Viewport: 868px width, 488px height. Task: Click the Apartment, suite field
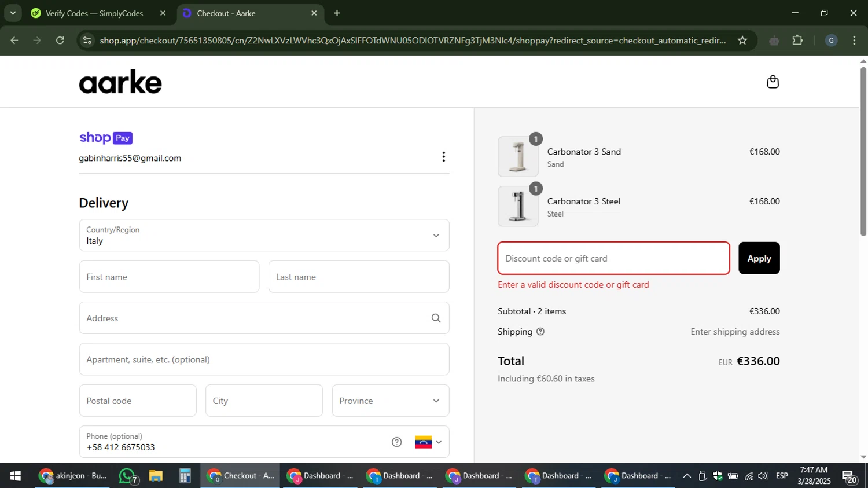pos(264,359)
